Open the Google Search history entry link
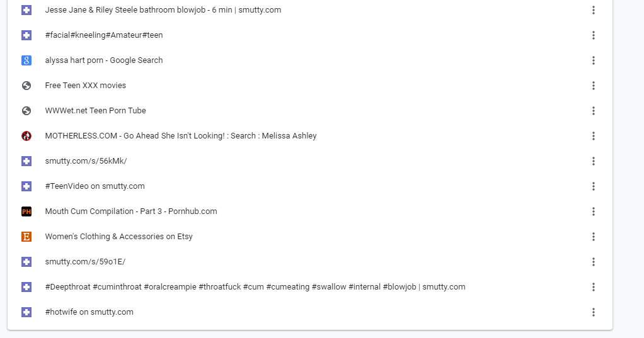Image resolution: width=644 pixels, height=338 pixels. pos(104,60)
